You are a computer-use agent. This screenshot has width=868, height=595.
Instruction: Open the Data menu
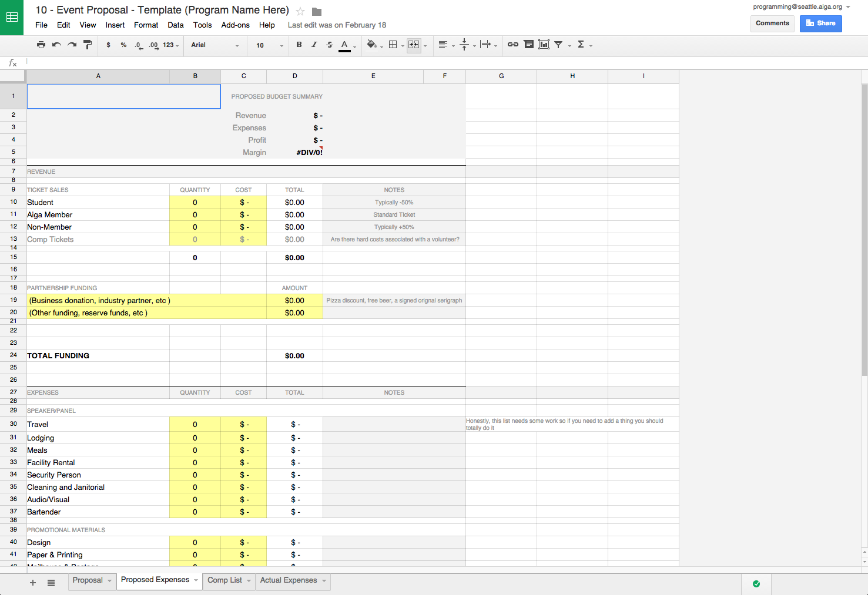(176, 25)
